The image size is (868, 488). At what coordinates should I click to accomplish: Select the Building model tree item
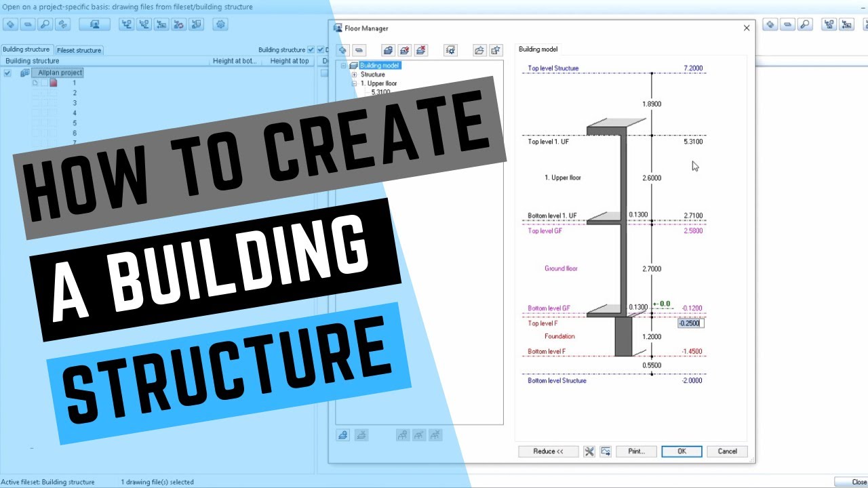380,66
